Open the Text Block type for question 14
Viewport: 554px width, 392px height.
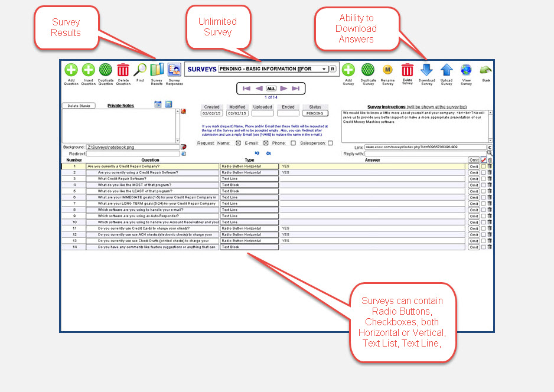click(249, 247)
